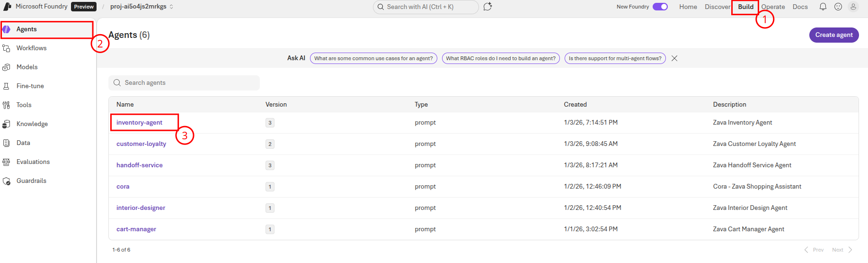Click the magnifier icon in Search agents
Screen dimensions: 868x263
117,83
